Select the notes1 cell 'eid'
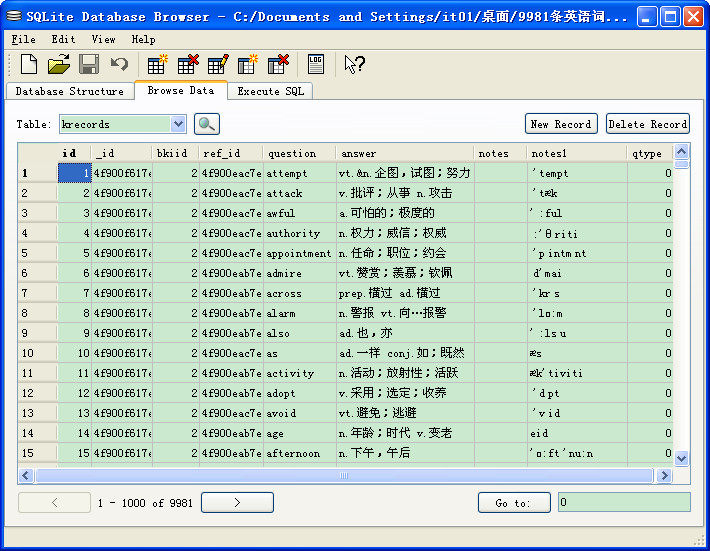710x551 pixels. point(577,433)
